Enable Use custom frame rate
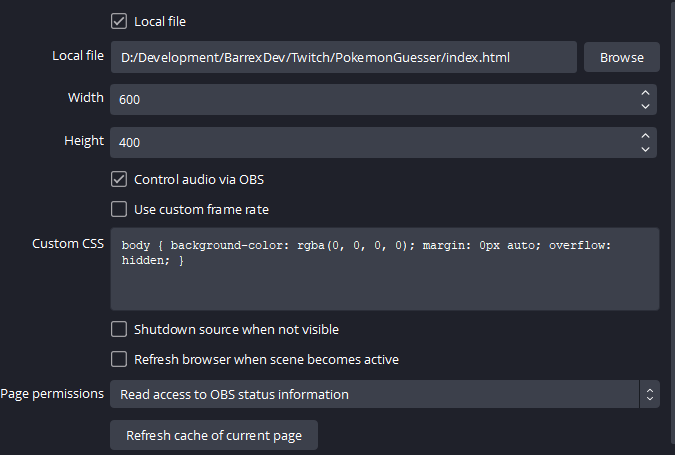Image resolution: width=675 pixels, height=455 pixels. point(119,209)
